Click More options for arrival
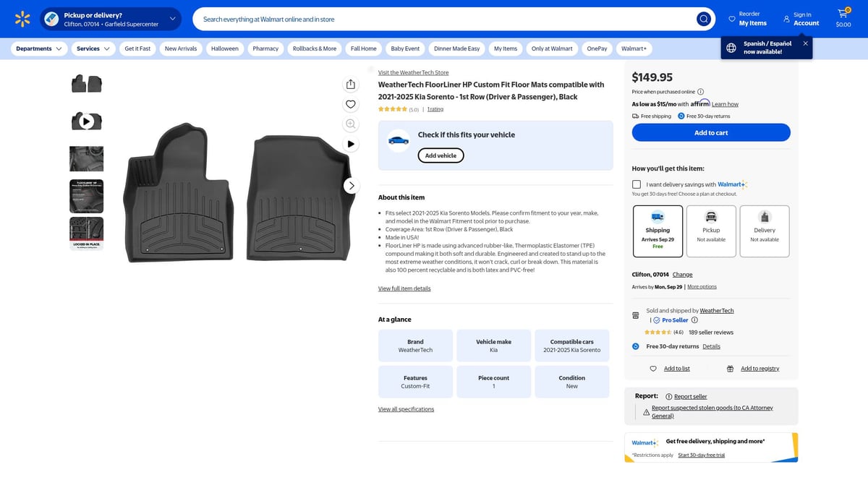 [702, 287]
